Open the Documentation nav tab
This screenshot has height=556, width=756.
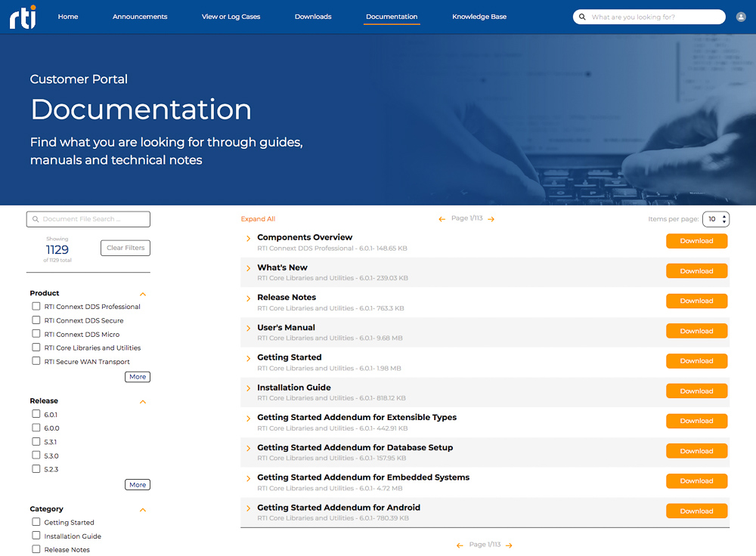(x=392, y=17)
